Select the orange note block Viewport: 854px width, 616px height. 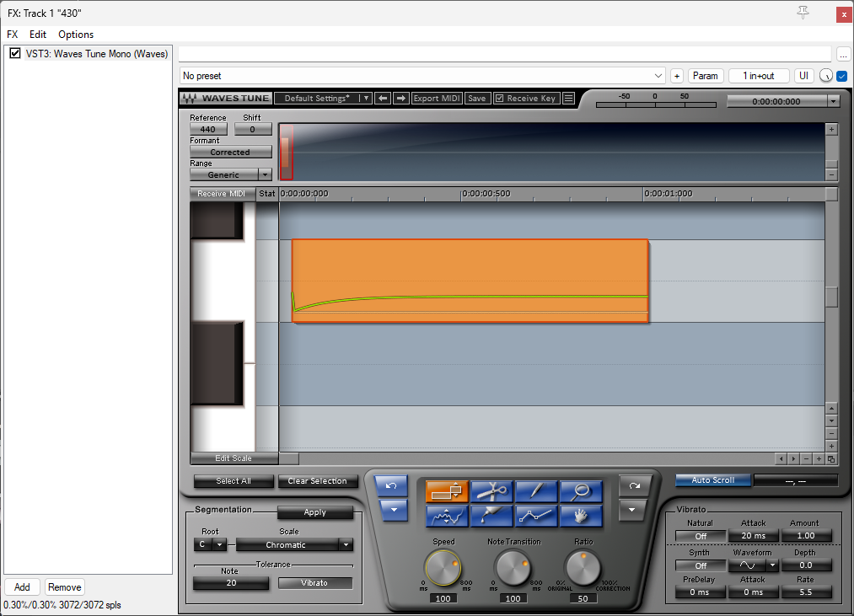point(470,281)
